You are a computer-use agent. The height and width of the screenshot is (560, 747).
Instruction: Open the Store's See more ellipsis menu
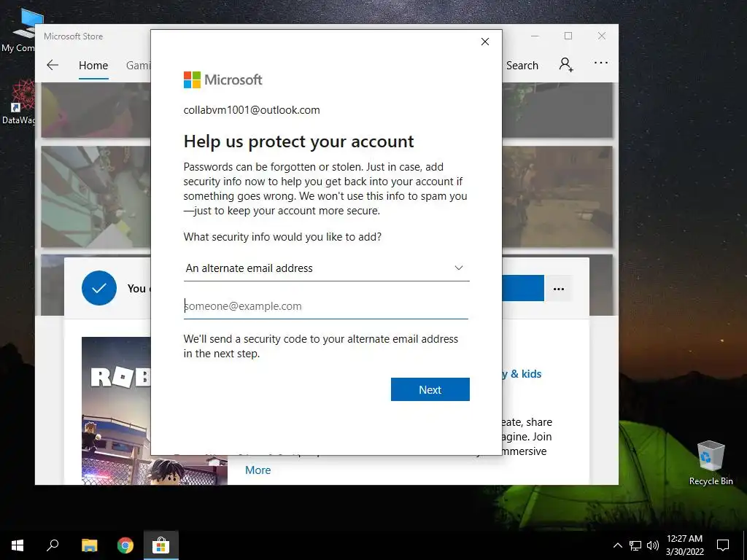pyautogui.click(x=601, y=63)
